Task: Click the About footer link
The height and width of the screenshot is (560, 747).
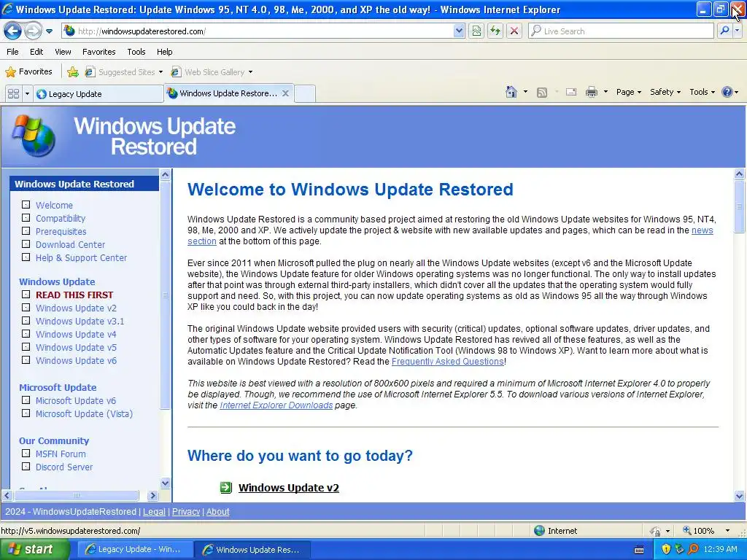Action: (x=217, y=511)
